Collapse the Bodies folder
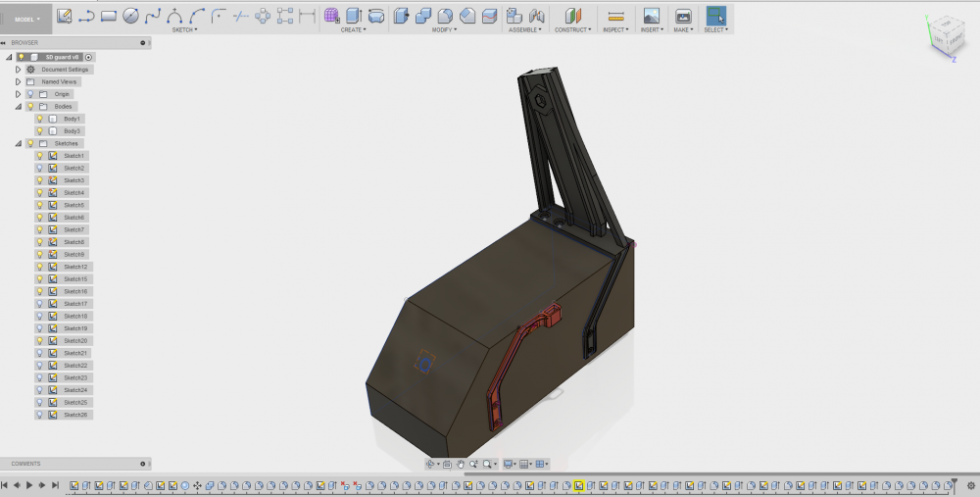Viewport: 980px width, 497px height. point(18,106)
